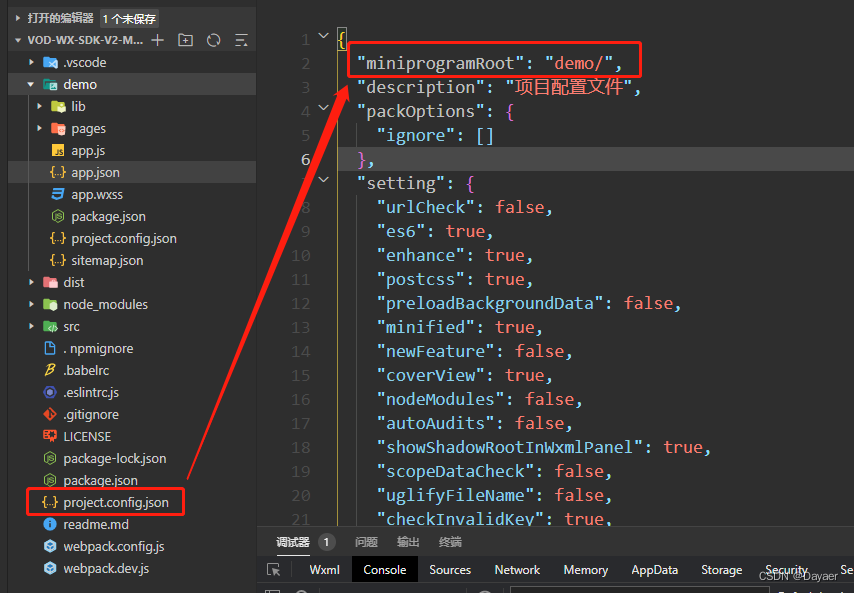Viewport: 854px width, 593px height.
Task: Expand the node_modules folder arrow
Action: click(x=31, y=304)
